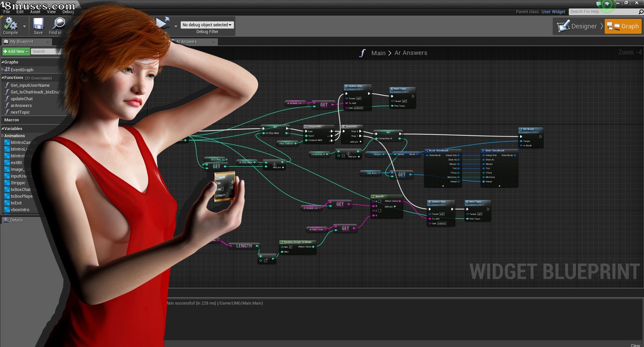
Task: Open the Compile options dropdown arrow
Action: tap(24, 26)
